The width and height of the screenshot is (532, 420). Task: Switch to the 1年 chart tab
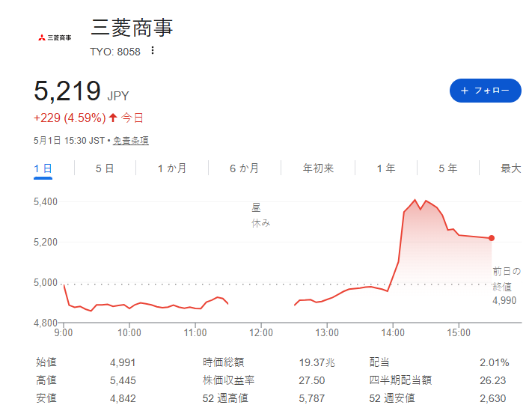[386, 168]
